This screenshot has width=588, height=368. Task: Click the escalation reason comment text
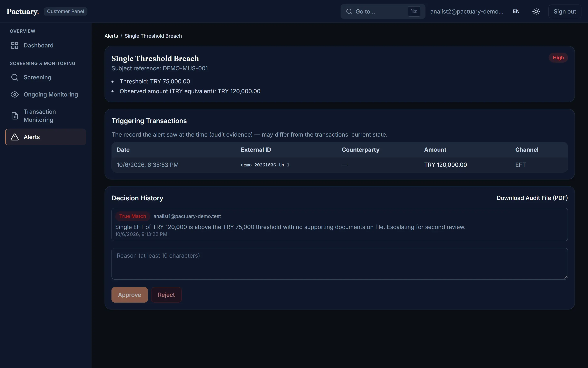[290, 227]
